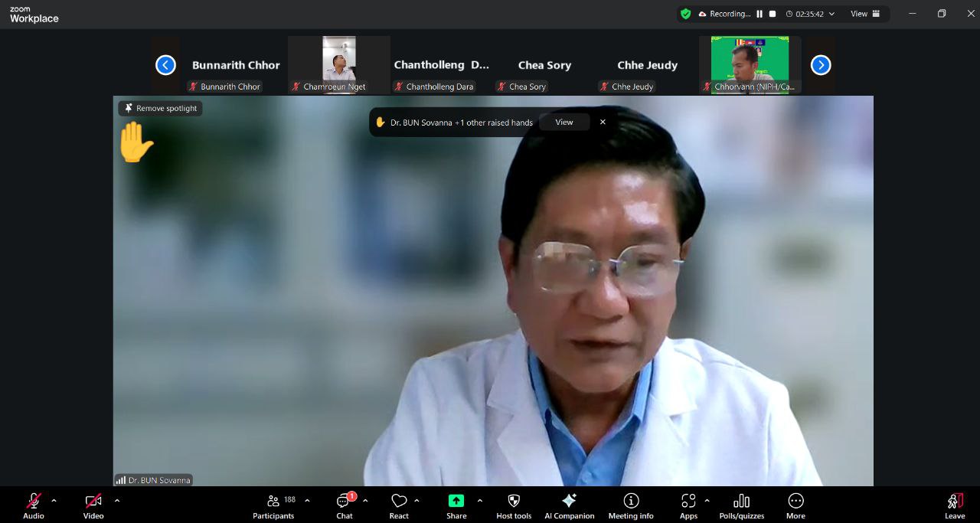
Task: Expand audio options arrow next to Audio
Action: pos(54,501)
